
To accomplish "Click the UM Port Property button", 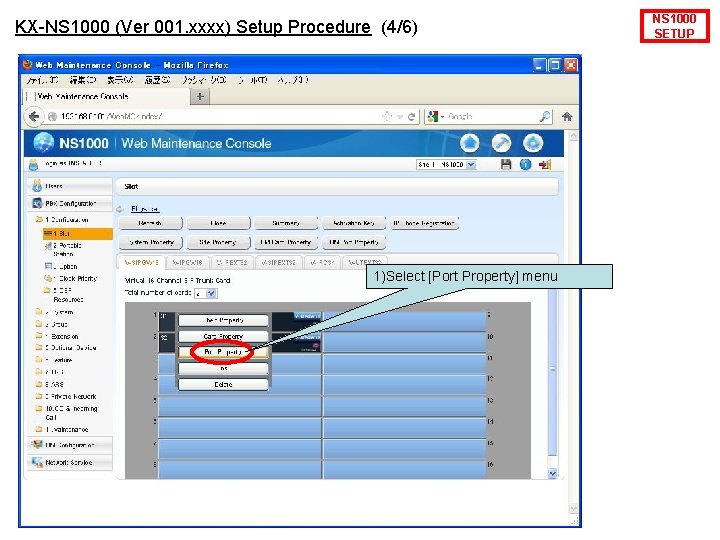I will (x=354, y=242).
